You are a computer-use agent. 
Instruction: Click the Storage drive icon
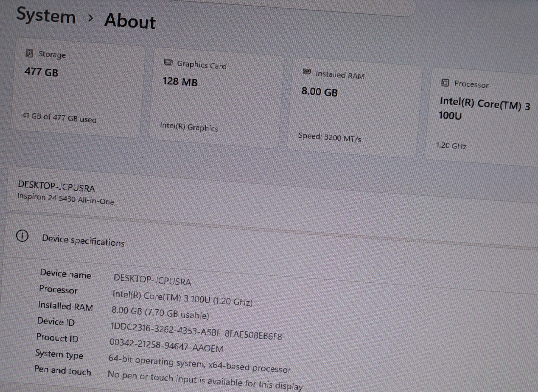[29, 53]
